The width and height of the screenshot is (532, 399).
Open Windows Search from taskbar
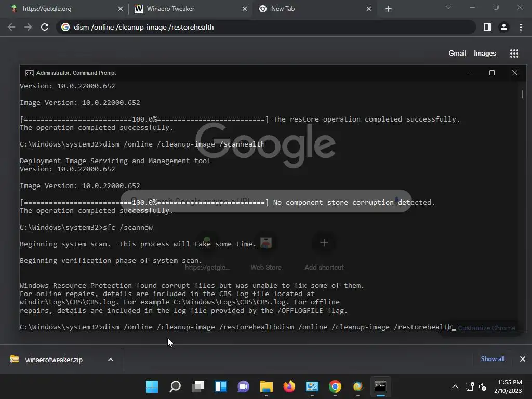point(175,387)
